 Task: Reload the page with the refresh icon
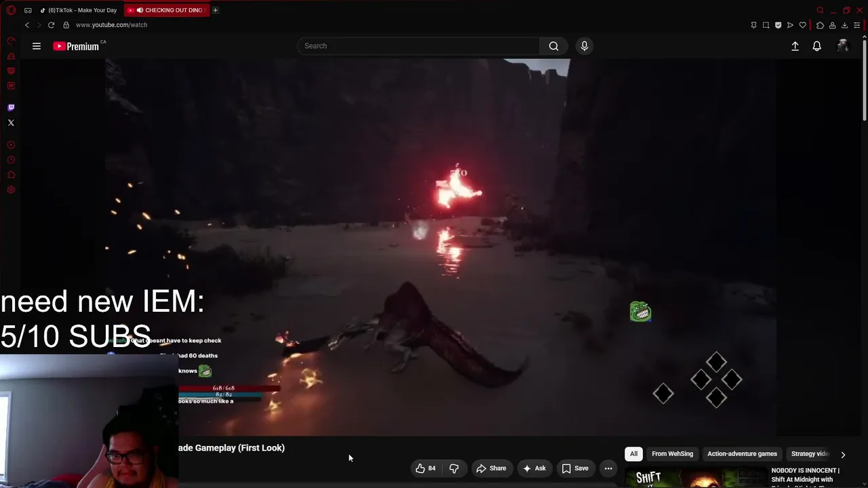(x=51, y=25)
